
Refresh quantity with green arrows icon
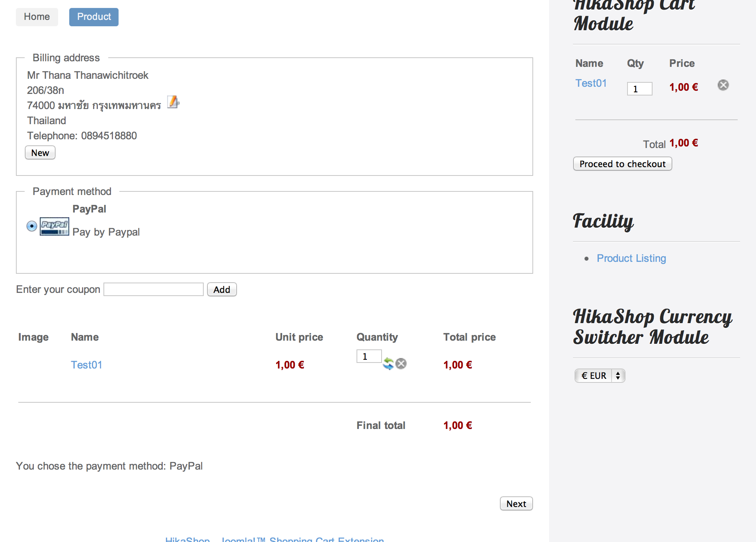point(388,364)
